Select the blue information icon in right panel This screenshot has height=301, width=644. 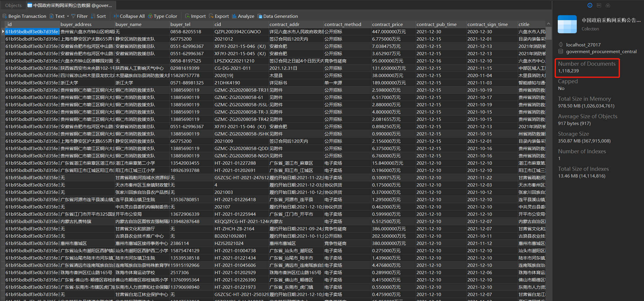click(590, 5)
